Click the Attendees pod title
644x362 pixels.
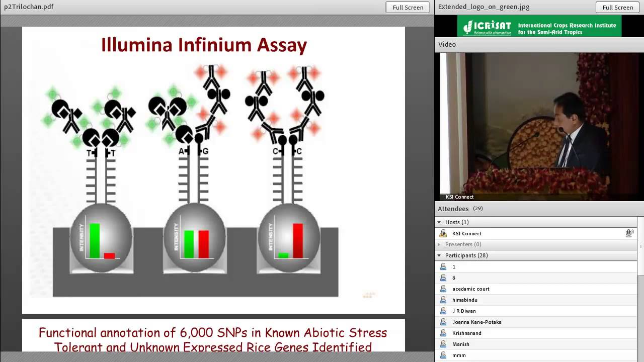(453, 209)
